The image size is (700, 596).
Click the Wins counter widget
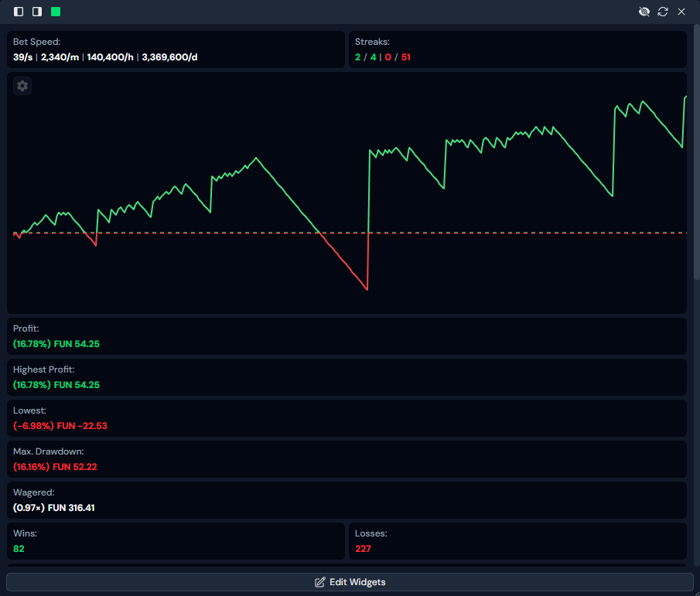click(x=176, y=541)
